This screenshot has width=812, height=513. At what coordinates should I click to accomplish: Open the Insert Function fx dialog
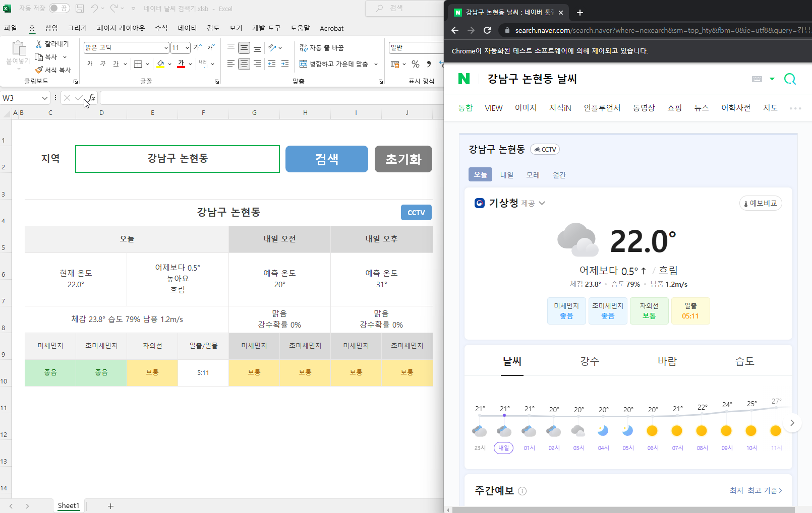[x=91, y=98]
